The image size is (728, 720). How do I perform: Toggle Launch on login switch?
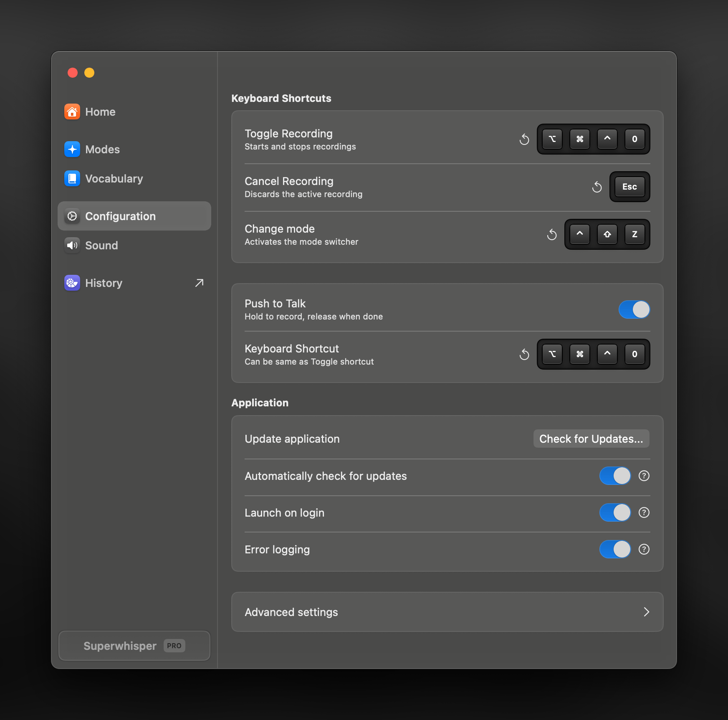pyautogui.click(x=615, y=512)
